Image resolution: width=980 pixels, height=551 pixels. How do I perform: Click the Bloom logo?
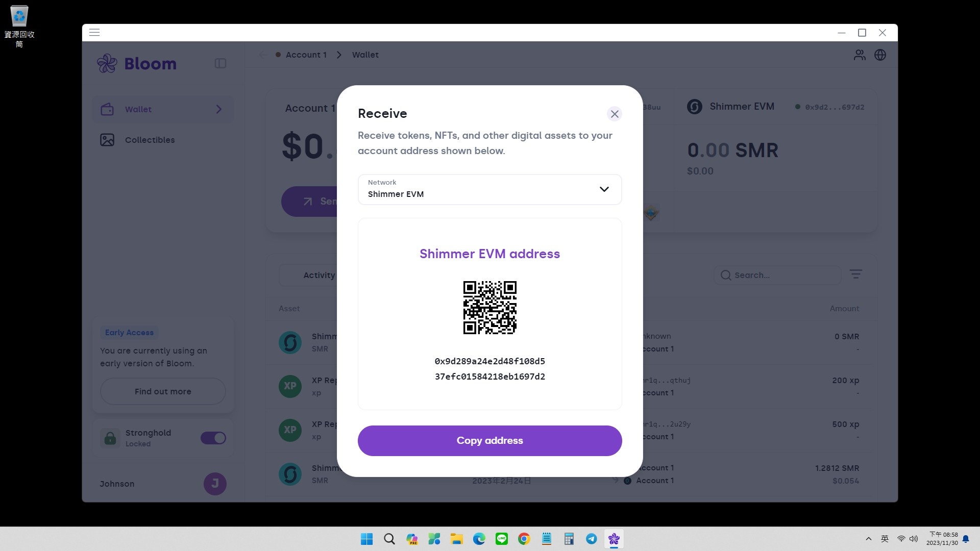click(137, 64)
